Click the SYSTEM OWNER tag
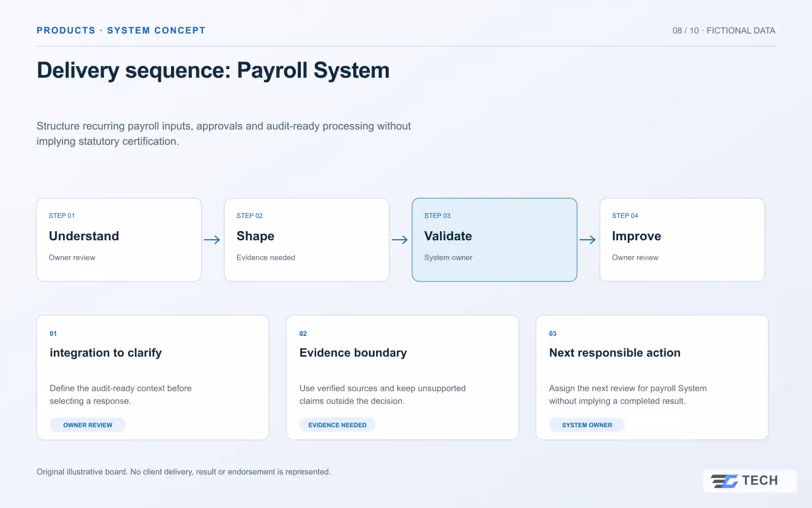This screenshot has width=812, height=508. pyautogui.click(x=587, y=425)
